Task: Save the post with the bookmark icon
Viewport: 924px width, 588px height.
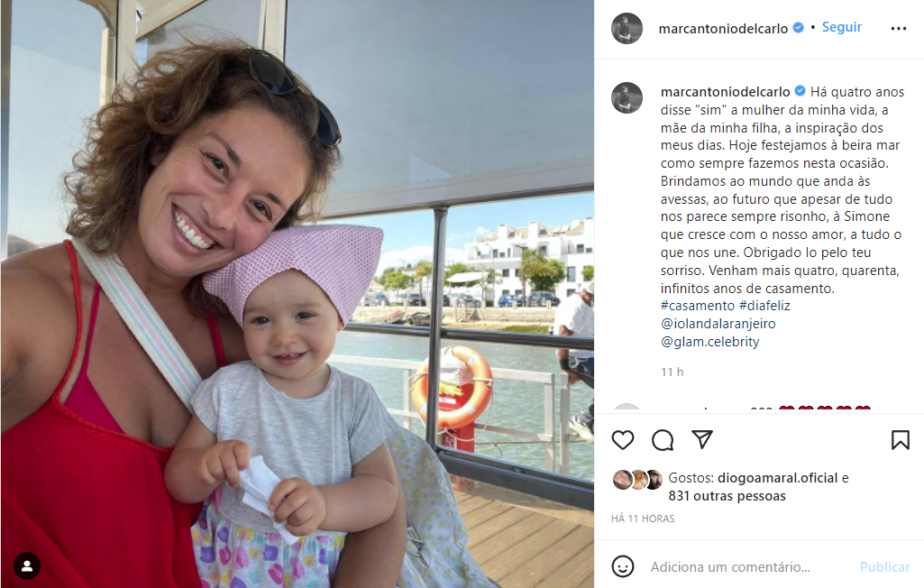Action: coord(900,440)
